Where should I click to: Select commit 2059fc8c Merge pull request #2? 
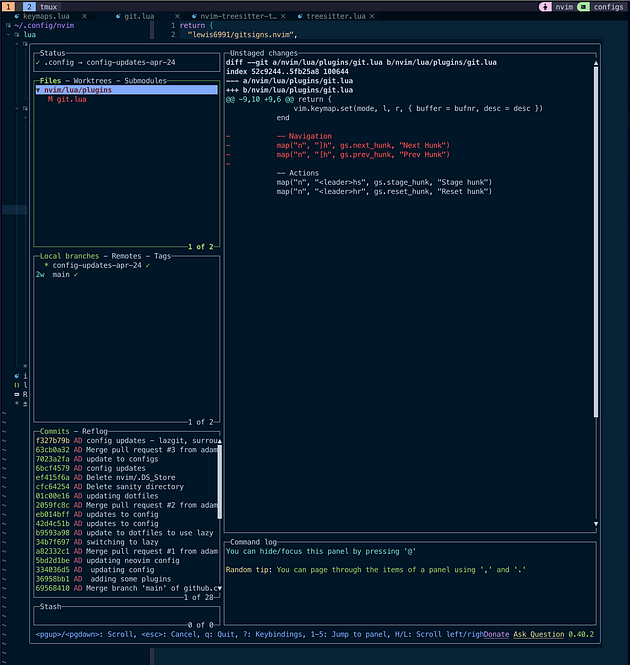(x=126, y=506)
